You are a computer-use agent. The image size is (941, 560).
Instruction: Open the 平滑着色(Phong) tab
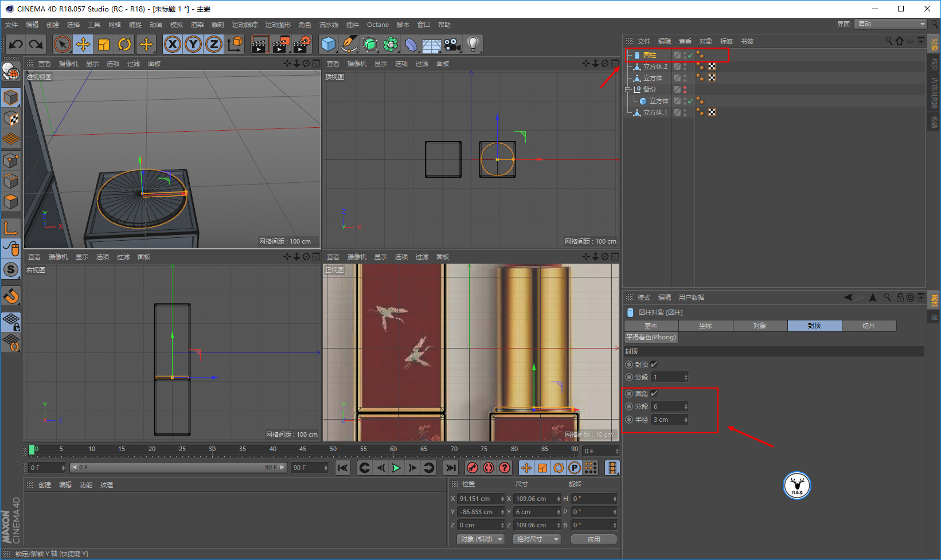651,337
